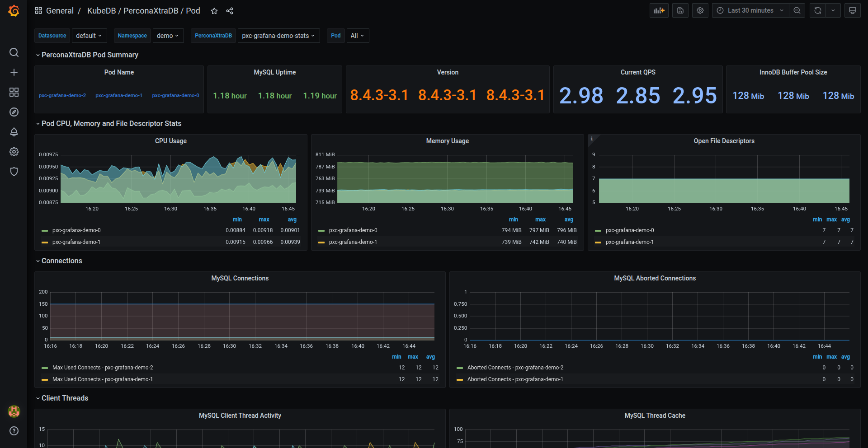Open Dashboards grid icon in sidebar
This screenshot has width=868, height=448.
pos(14,92)
